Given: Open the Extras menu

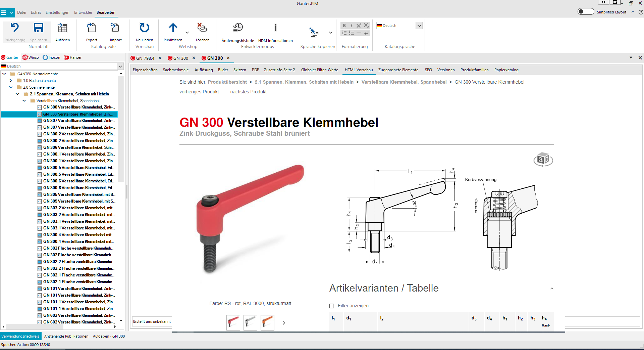Looking at the screenshot, I should pyautogui.click(x=36, y=12).
